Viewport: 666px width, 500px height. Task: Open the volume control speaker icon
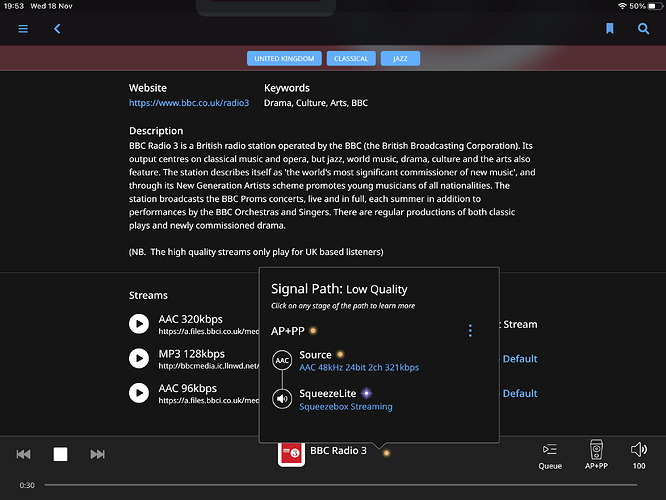(x=639, y=455)
